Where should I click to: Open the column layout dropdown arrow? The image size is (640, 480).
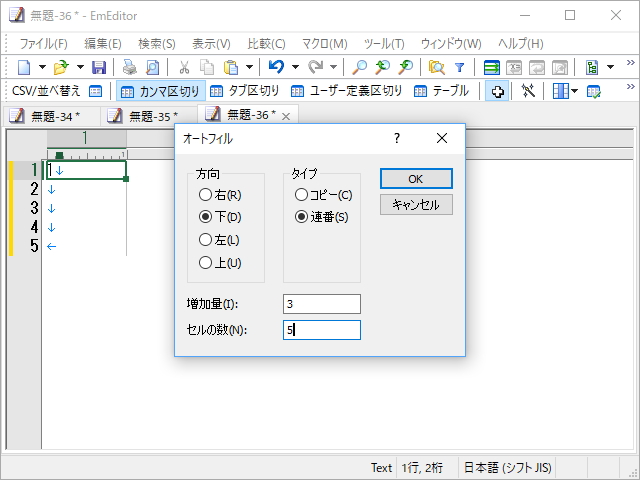pyautogui.click(x=574, y=91)
